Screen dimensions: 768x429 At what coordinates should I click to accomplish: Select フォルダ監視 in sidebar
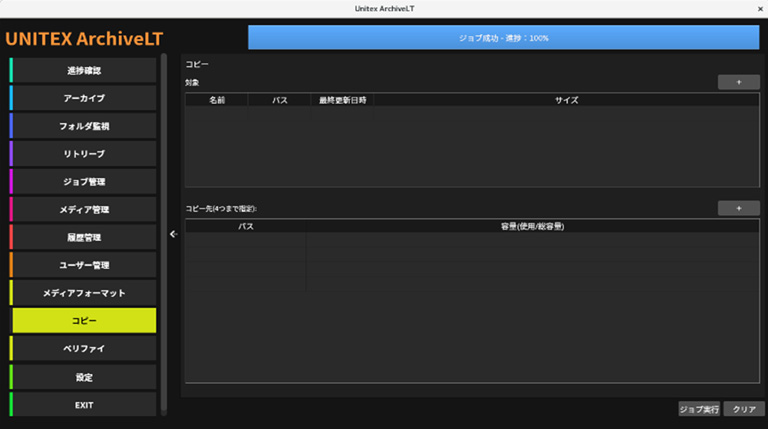(x=83, y=126)
